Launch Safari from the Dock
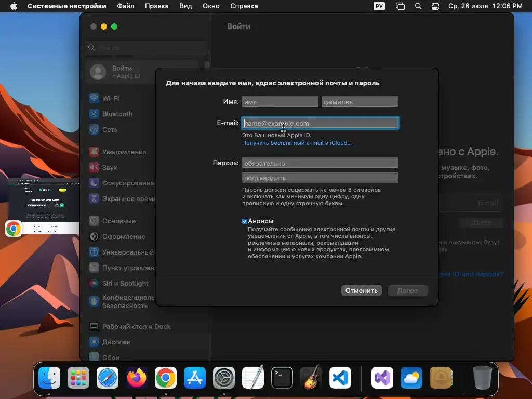Screen dimensions: 532x399 point(108,378)
